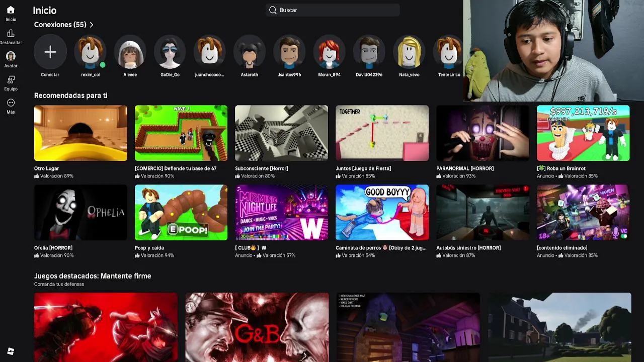
Task: Open Jsantos996's avatar profile
Action: [289, 52]
